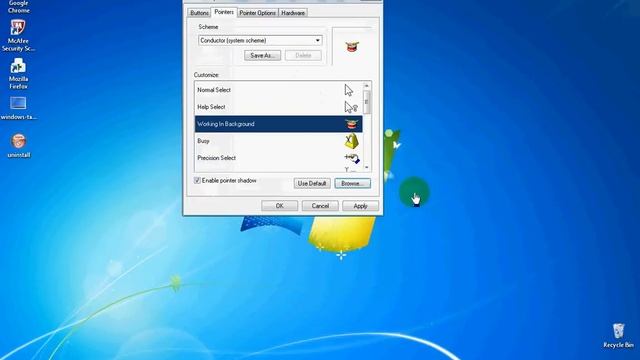Select the "Busy" list row
The image size is (640, 360).
click(x=278, y=141)
